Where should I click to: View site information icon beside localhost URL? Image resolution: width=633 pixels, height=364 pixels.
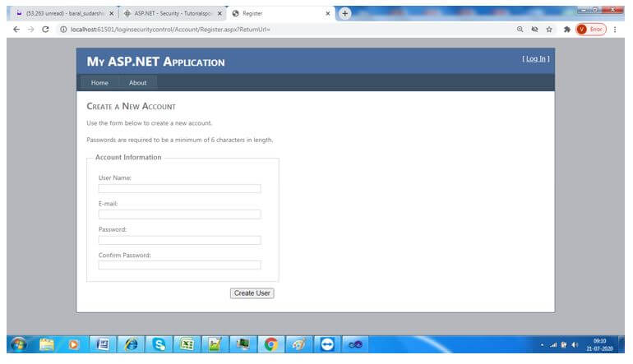click(63, 30)
